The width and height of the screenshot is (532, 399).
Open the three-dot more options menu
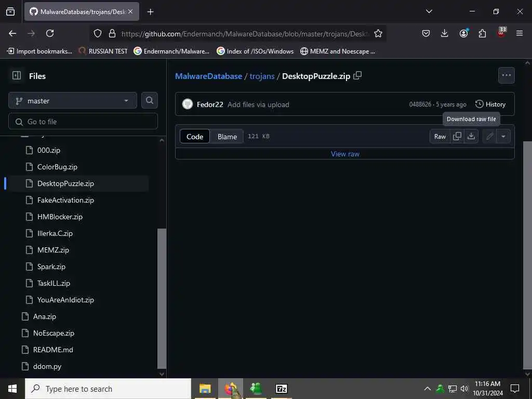[x=506, y=75]
